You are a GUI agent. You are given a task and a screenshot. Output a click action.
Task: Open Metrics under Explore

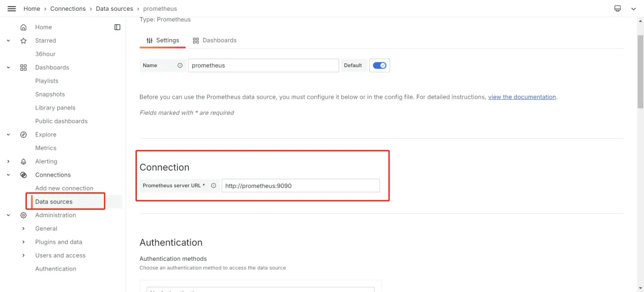[x=46, y=148]
